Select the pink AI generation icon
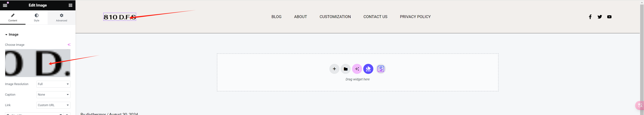The width and height of the screenshot is (644, 115). (x=357, y=69)
